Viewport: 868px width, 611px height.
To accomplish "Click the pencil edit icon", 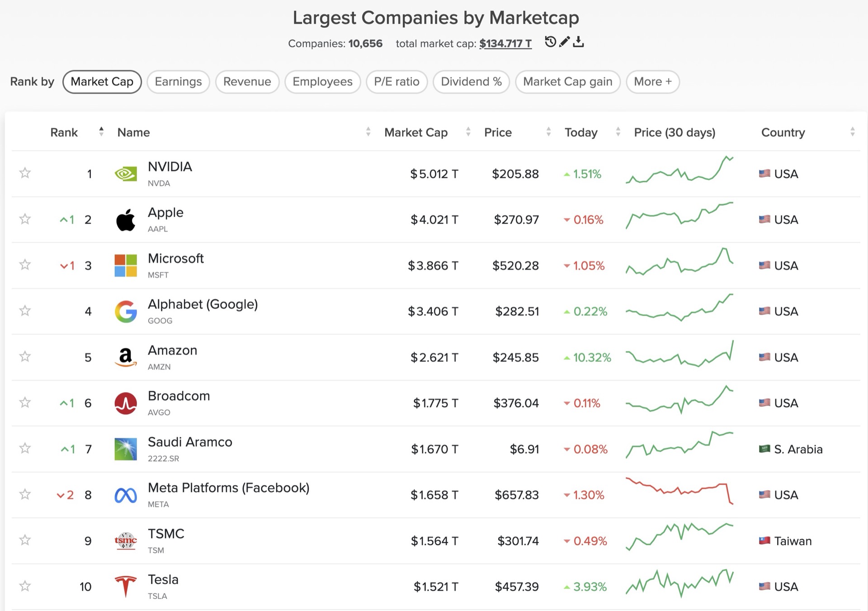I will point(564,42).
